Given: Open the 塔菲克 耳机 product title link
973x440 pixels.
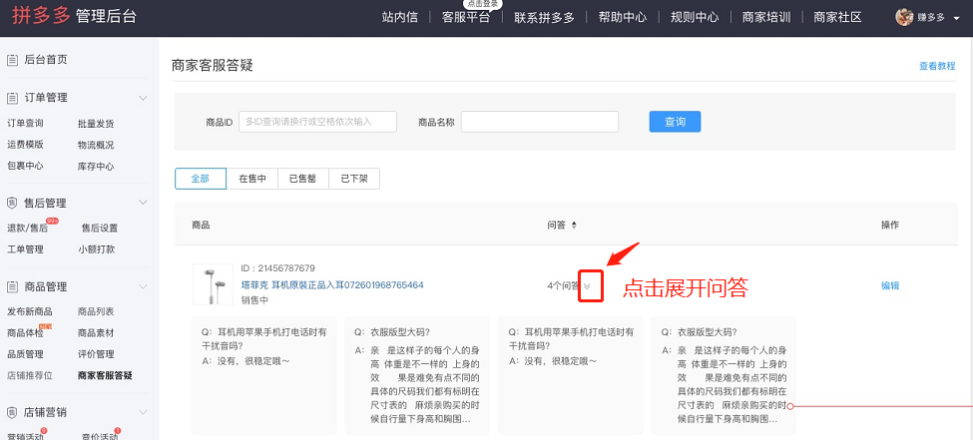Looking at the screenshot, I should point(333,285).
